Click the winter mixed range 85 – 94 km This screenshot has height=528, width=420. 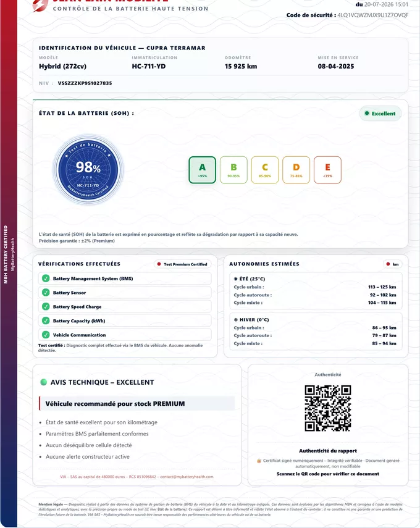point(384,343)
